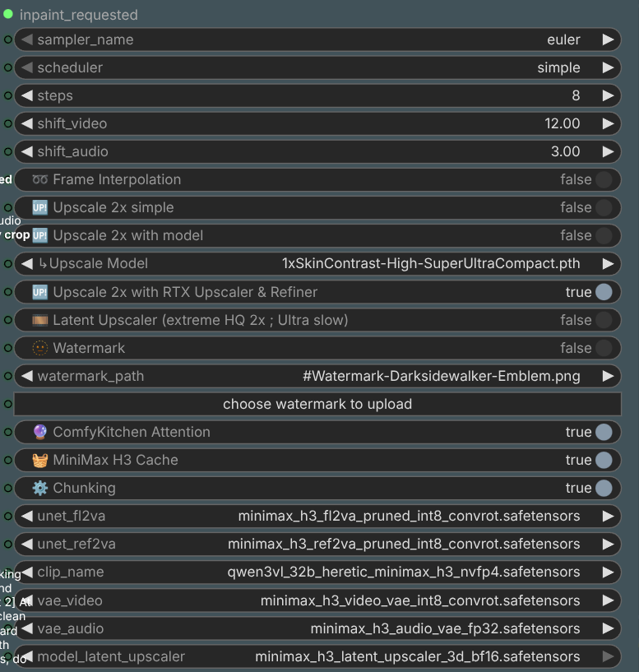
Task: Select the next vae_audio file arrow
Action: (x=608, y=628)
